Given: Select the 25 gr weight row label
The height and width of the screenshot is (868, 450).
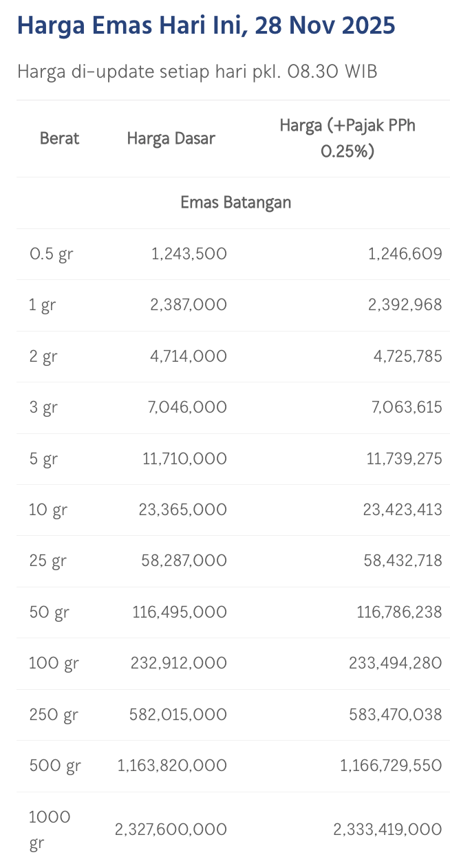Looking at the screenshot, I should 47,561.
